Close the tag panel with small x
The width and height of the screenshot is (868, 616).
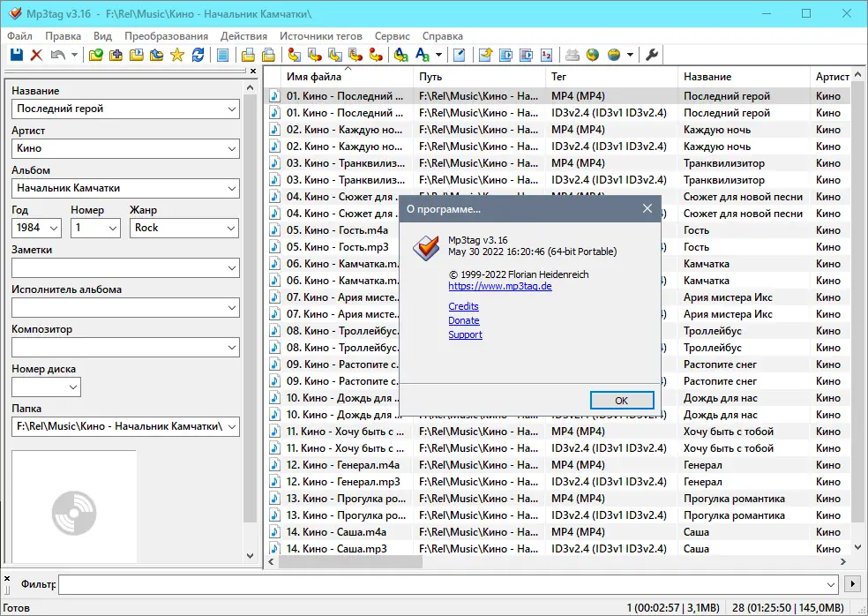253,71
